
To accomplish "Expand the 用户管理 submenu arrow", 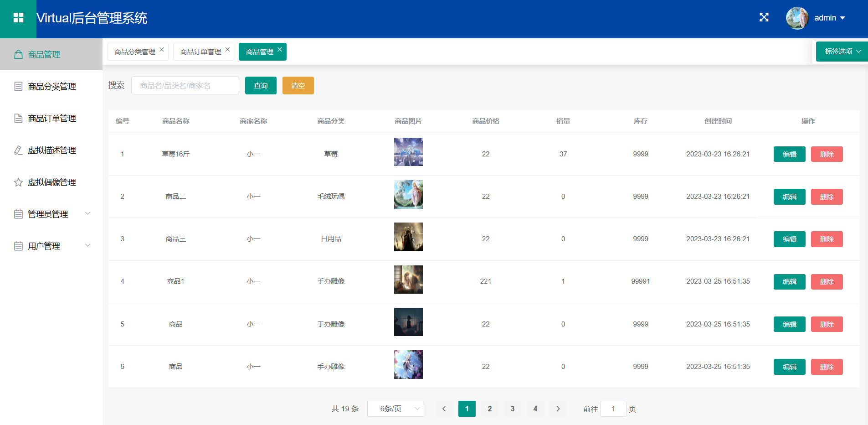I will pyautogui.click(x=88, y=245).
